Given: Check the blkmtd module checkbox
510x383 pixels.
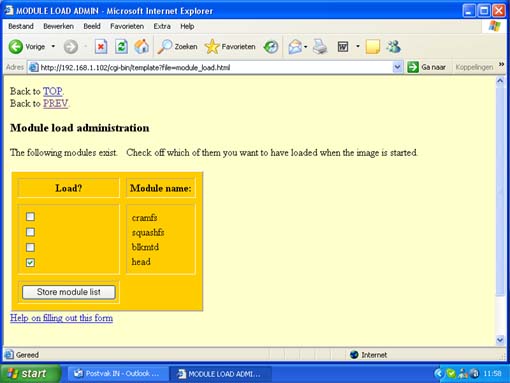Looking at the screenshot, I should [x=30, y=247].
